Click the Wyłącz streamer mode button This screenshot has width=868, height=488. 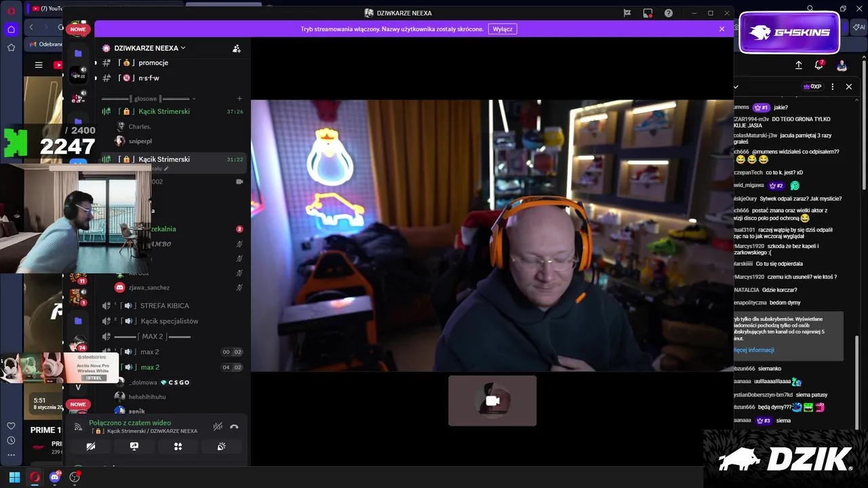(x=502, y=29)
